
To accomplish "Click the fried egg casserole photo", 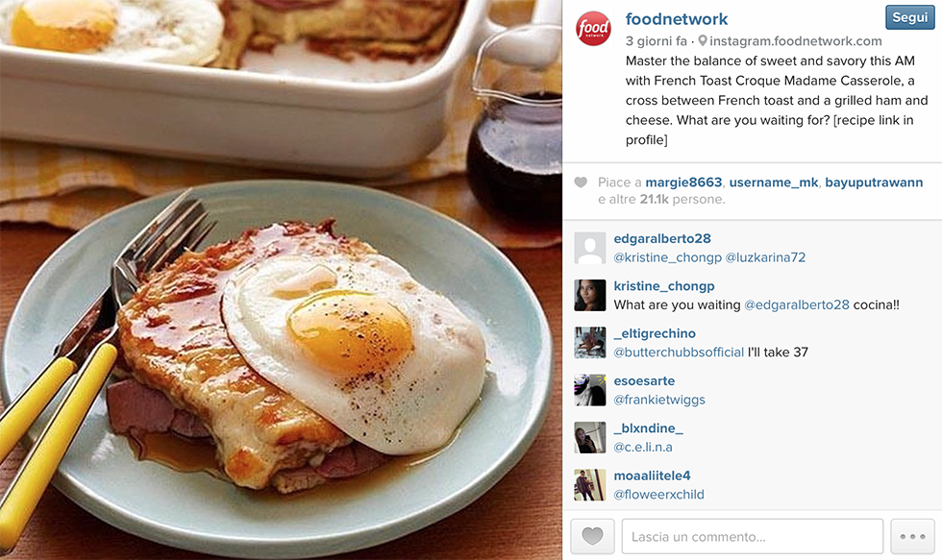I will (281, 280).
